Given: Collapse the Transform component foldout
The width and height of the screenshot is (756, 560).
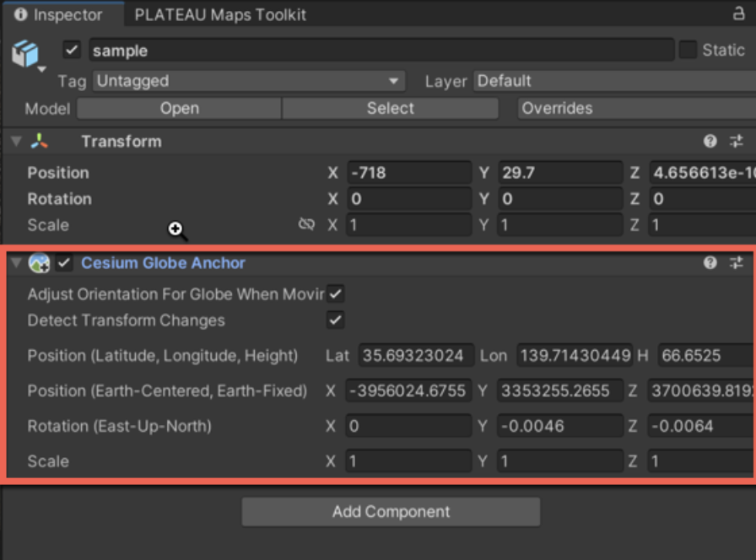Looking at the screenshot, I should (16, 141).
